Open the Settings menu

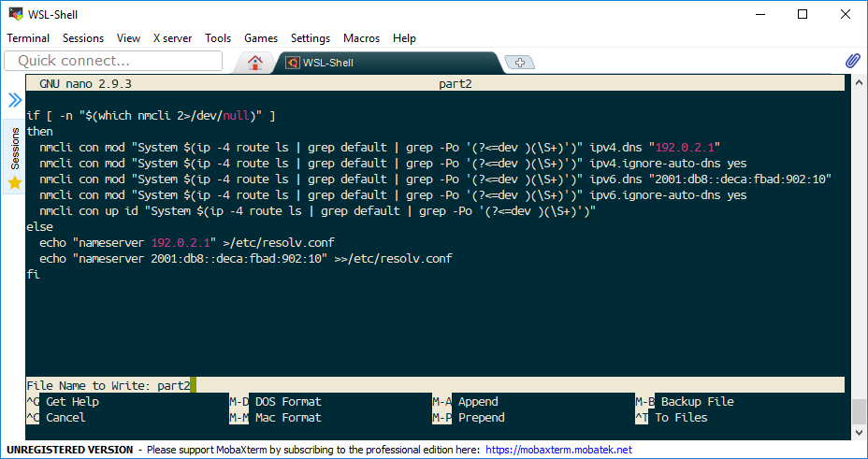click(x=311, y=38)
